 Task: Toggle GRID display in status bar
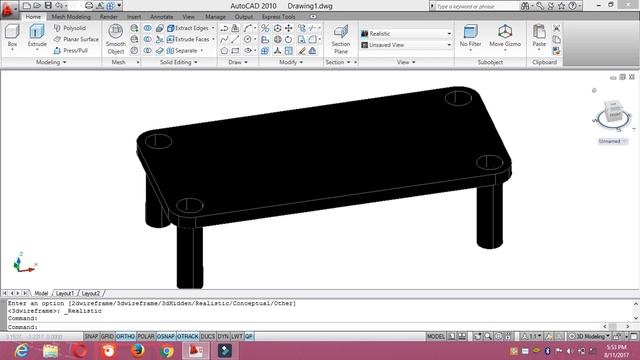click(107, 336)
